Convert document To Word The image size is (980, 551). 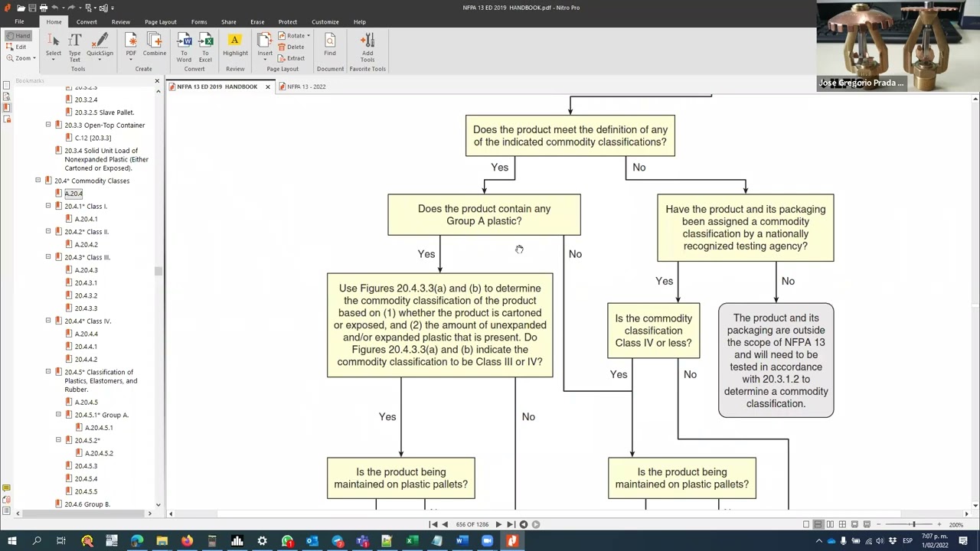pos(184,47)
